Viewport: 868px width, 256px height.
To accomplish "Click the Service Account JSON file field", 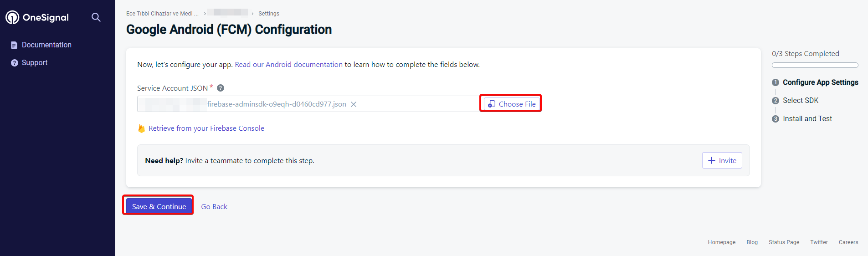I will tap(308, 104).
